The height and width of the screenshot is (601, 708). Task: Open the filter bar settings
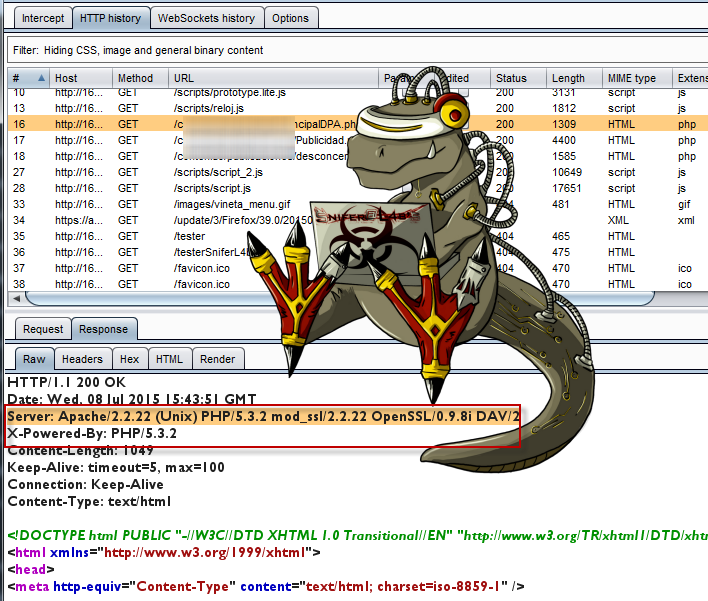358,50
